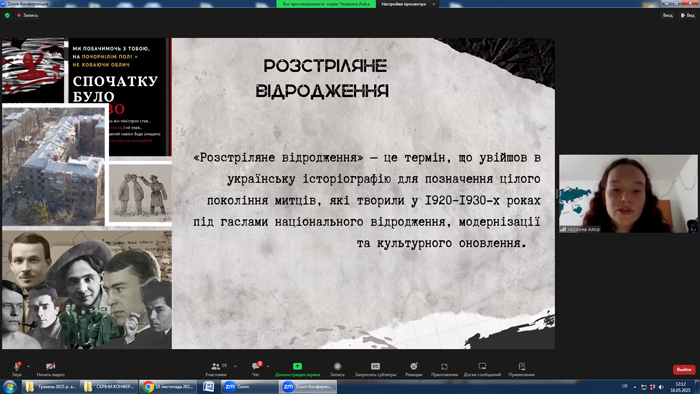
Task: Toggle meeting recording with Запись button
Action: 338,369
